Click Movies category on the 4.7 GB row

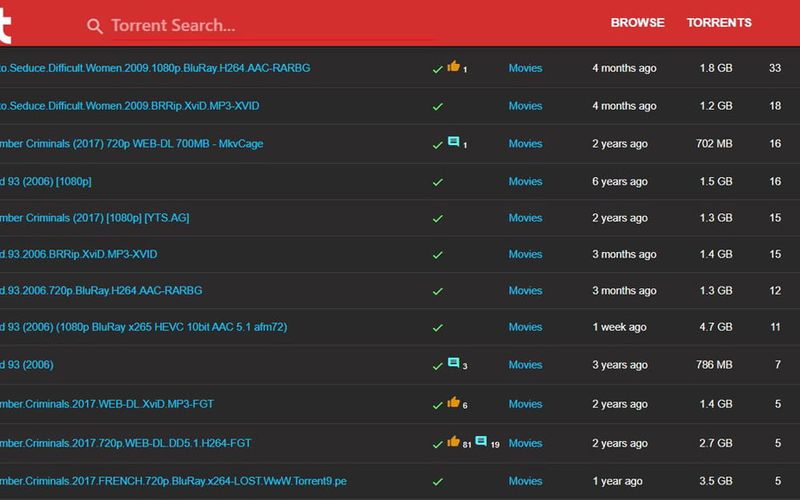coord(525,327)
